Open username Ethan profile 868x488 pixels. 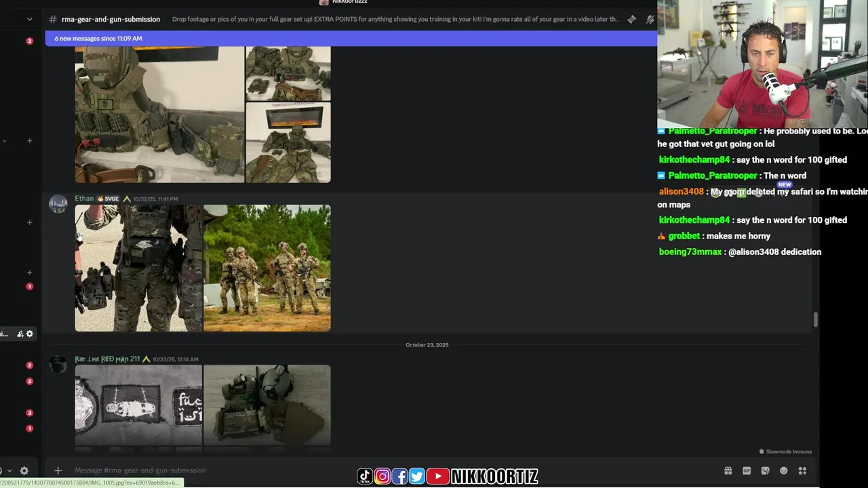pyautogui.click(x=84, y=199)
